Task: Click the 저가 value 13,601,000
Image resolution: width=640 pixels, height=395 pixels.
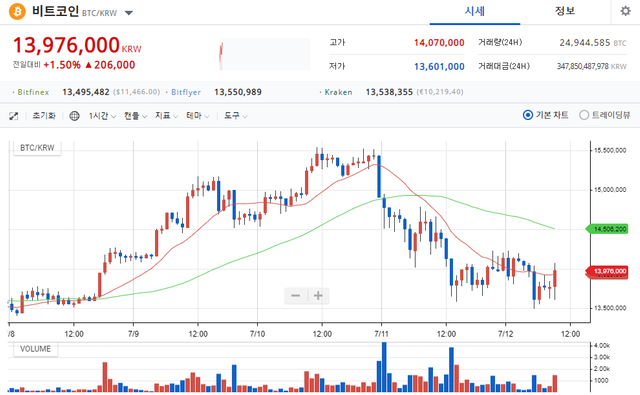Action: (439, 67)
